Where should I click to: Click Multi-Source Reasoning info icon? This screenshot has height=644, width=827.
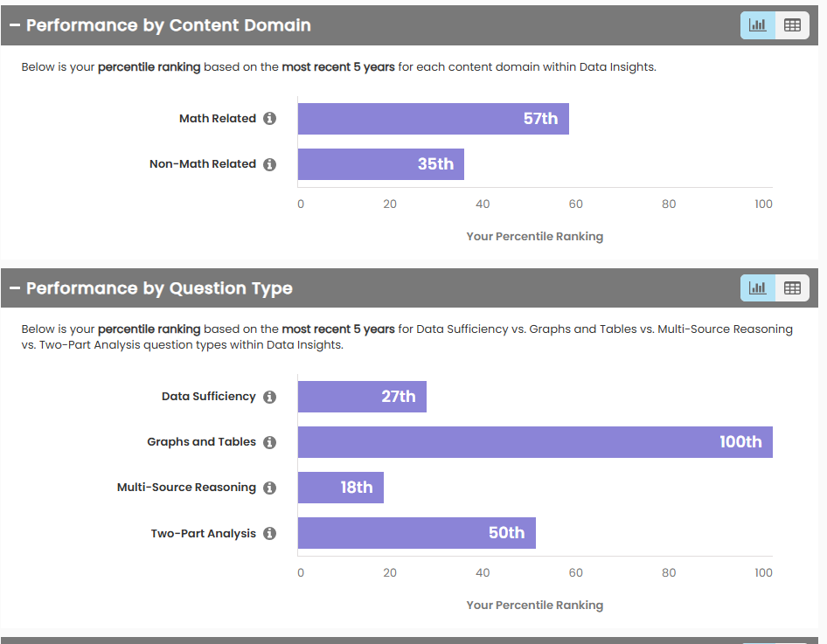pos(269,488)
